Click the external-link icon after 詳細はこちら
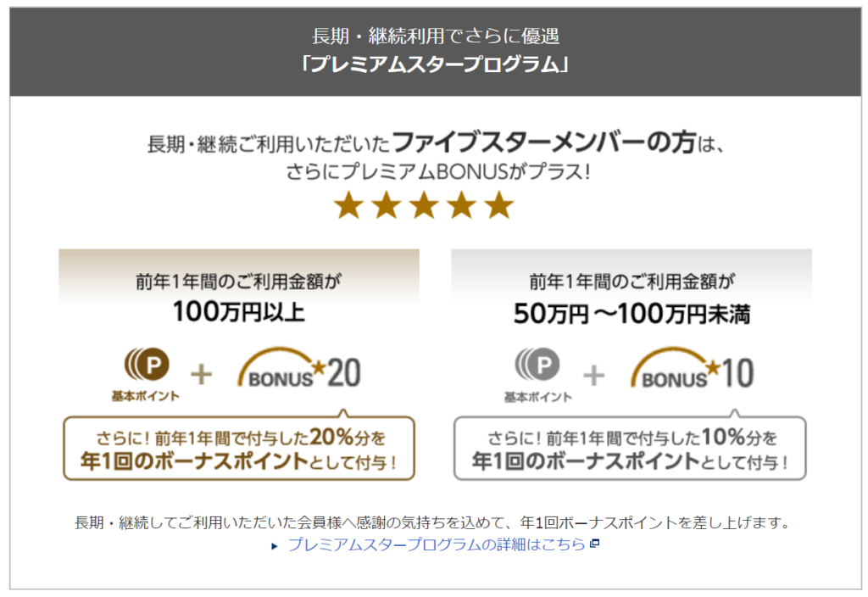The image size is (868, 597). tap(595, 544)
